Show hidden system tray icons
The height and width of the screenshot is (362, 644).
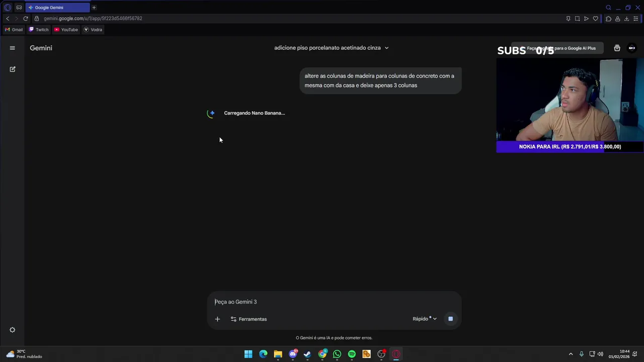[571, 354]
